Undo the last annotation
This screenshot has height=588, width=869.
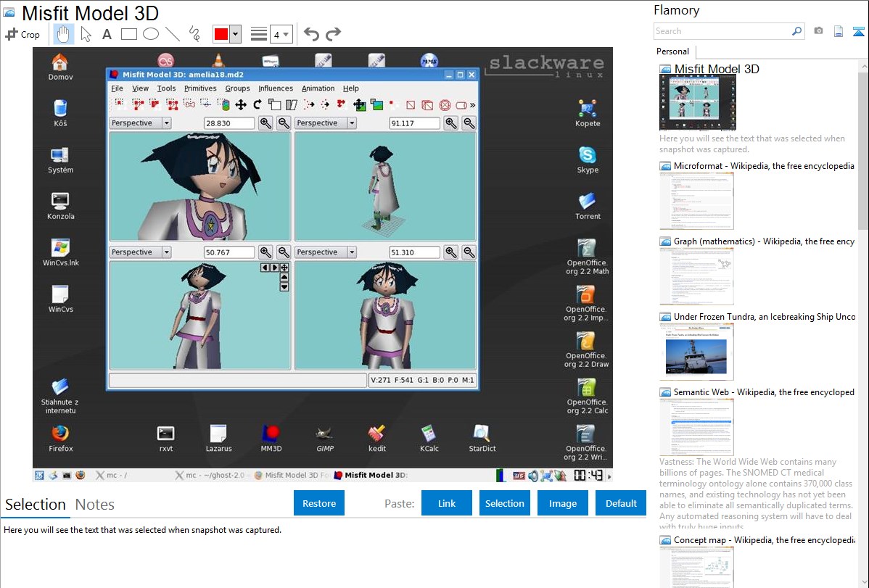pyautogui.click(x=311, y=34)
